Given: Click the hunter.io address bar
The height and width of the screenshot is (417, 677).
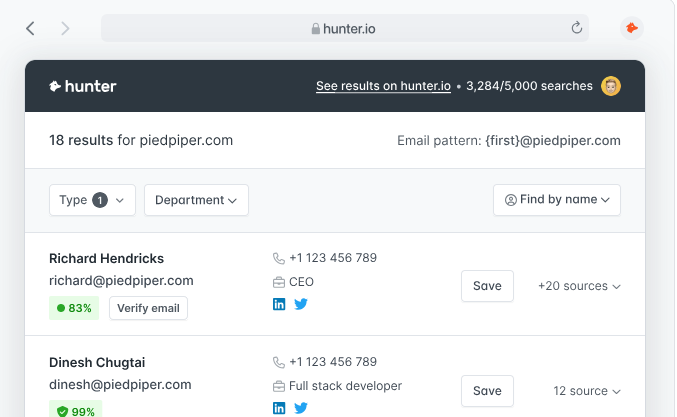Looking at the screenshot, I should click(345, 28).
